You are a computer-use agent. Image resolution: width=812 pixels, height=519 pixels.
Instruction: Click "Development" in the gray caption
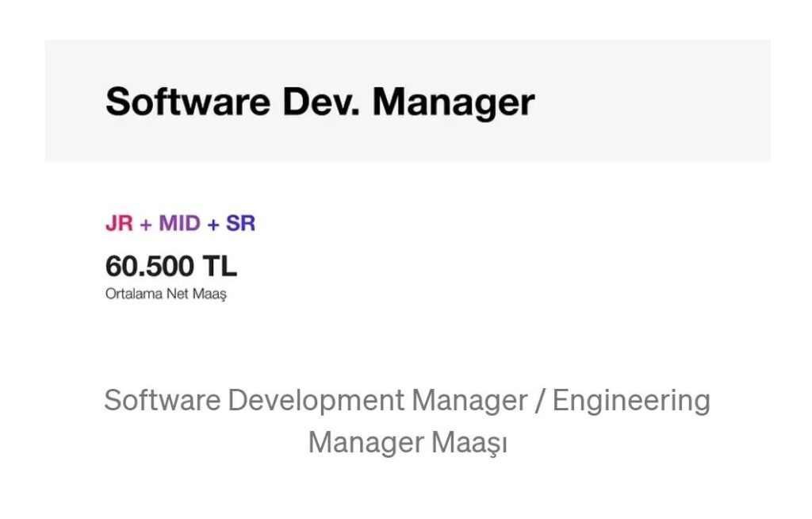tap(316, 400)
